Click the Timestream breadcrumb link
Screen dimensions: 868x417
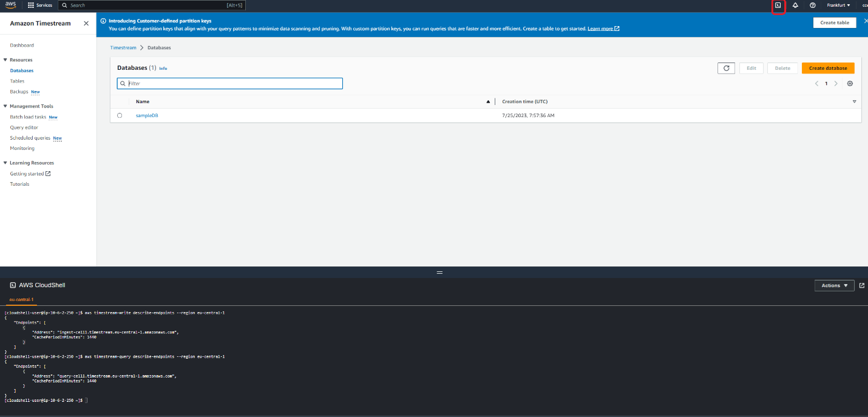tap(123, 47)
